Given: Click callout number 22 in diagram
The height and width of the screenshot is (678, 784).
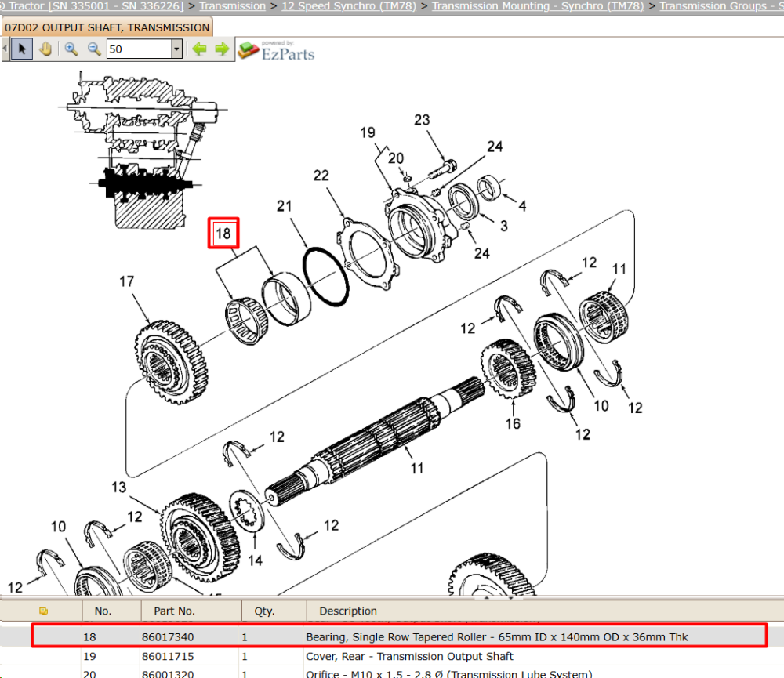Looking at the screenshot, I should click(x=321, y=176).
